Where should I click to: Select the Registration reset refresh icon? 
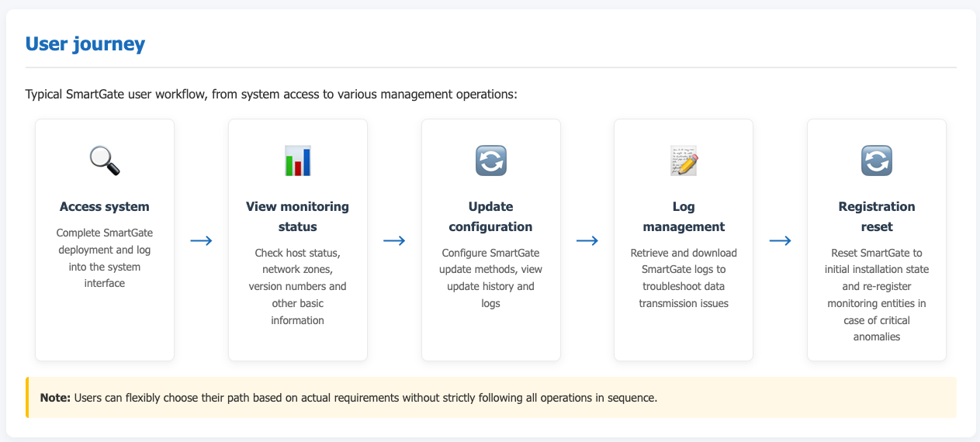click(876, 161)
